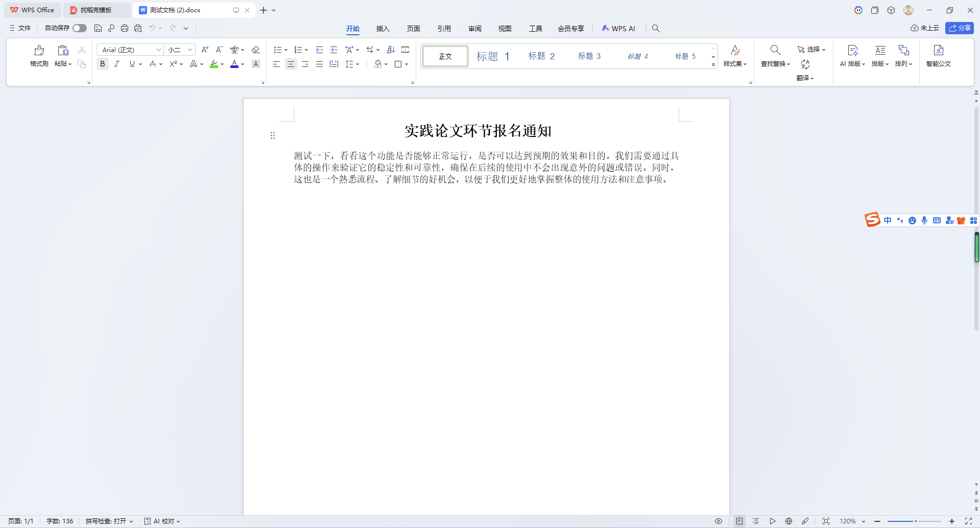Click the zoom slider in status bar
This screenshot has width=980, height=528.
coord(914,521)
